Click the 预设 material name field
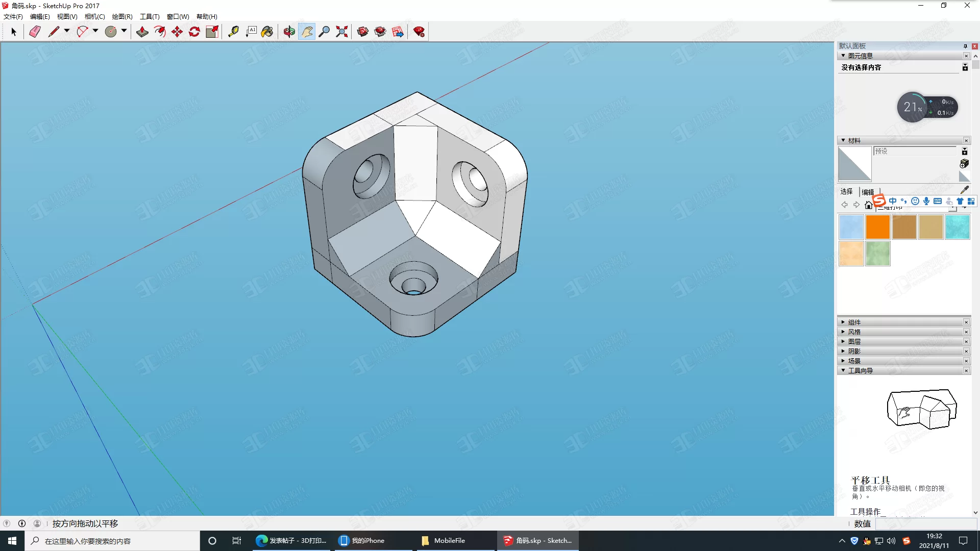The image size is (980, 551). (915, 151)
